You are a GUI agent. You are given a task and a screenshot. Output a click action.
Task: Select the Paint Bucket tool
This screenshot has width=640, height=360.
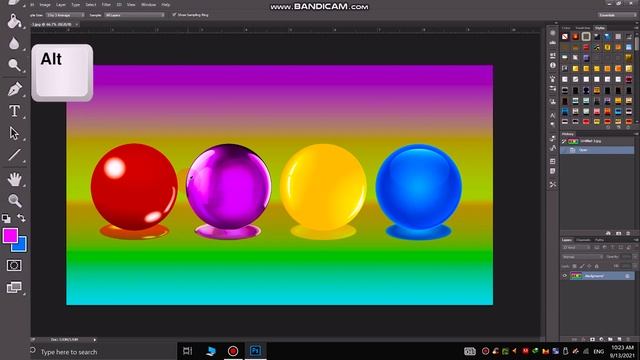[x=14, y=21]
